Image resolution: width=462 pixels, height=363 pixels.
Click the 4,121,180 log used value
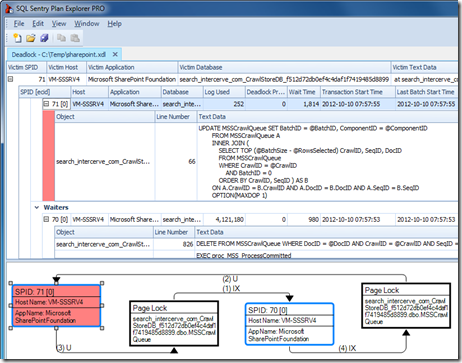(x=229, y=220)
